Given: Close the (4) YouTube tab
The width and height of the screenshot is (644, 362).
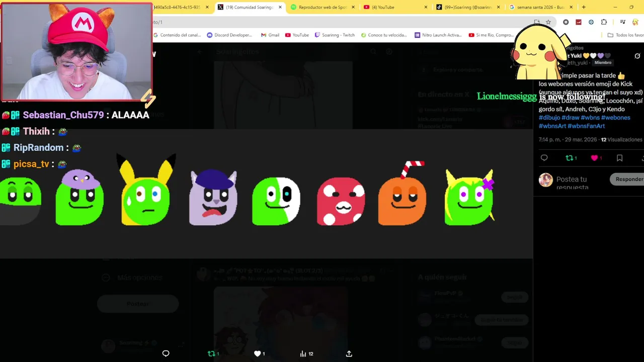Looking at the screenshot, I should pyautogui.click(x=426, y=7).
